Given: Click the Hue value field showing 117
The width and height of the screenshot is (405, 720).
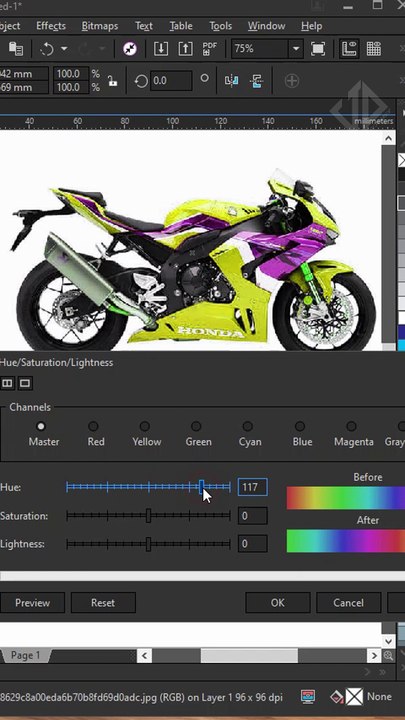Looking at the screenshot, I should pyautogui.click(x=253, y=487).
